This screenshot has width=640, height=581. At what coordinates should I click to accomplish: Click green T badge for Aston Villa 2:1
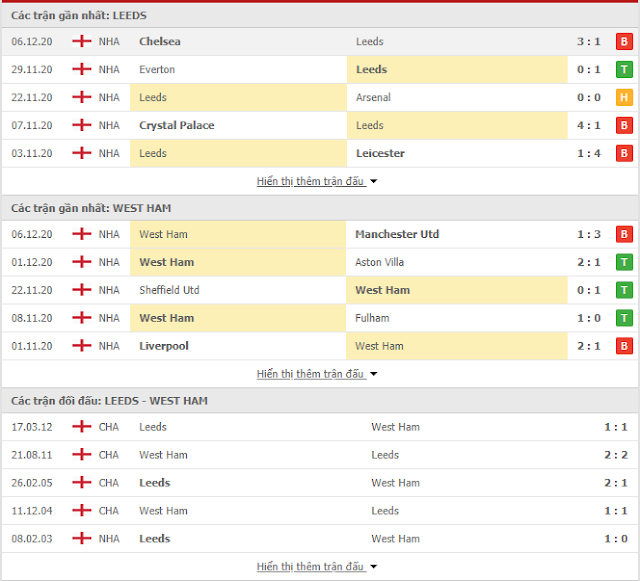coord(624,262)
